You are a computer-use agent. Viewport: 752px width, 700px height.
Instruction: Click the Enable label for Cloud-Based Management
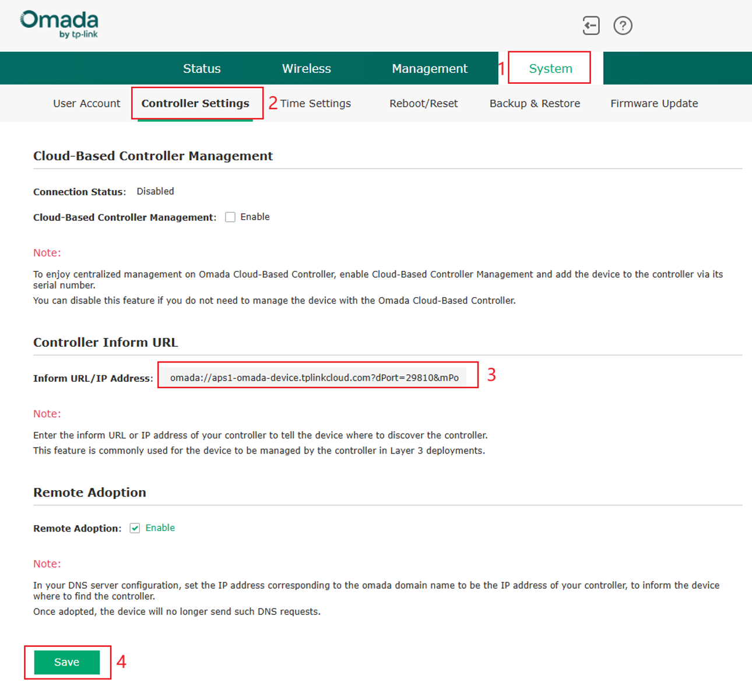point(255,217)
